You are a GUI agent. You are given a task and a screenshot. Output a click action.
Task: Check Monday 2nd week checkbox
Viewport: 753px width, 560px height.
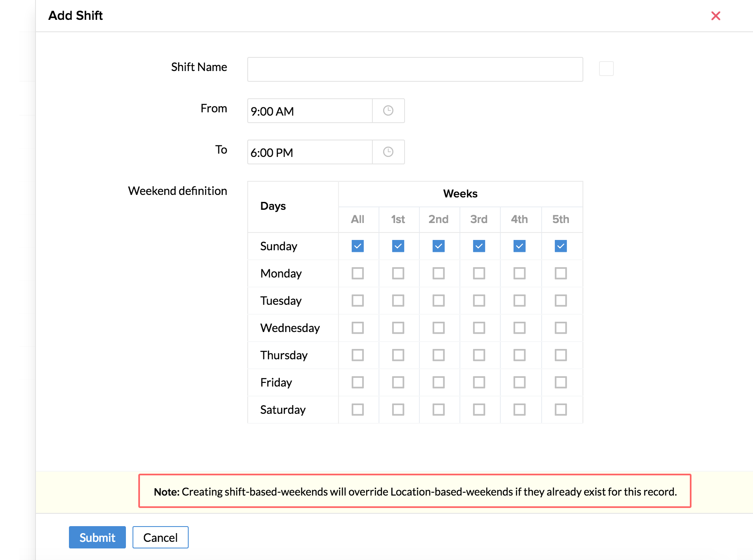point(438,273)
